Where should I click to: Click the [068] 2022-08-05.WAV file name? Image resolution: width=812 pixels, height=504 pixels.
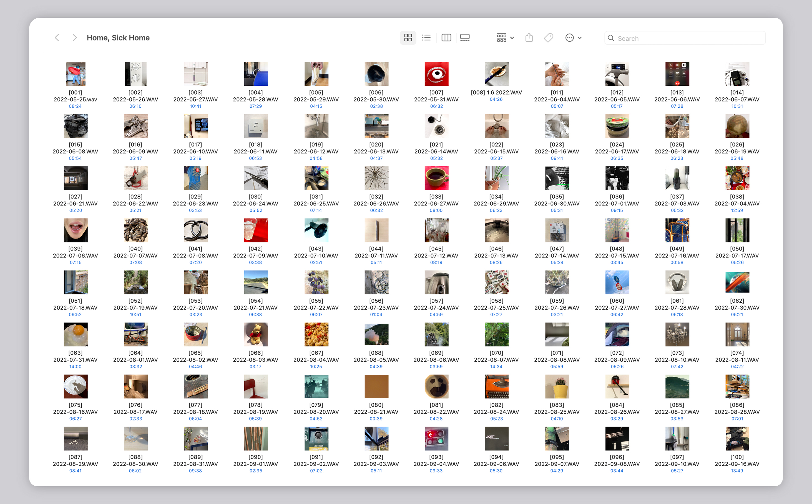pos(376,356)
